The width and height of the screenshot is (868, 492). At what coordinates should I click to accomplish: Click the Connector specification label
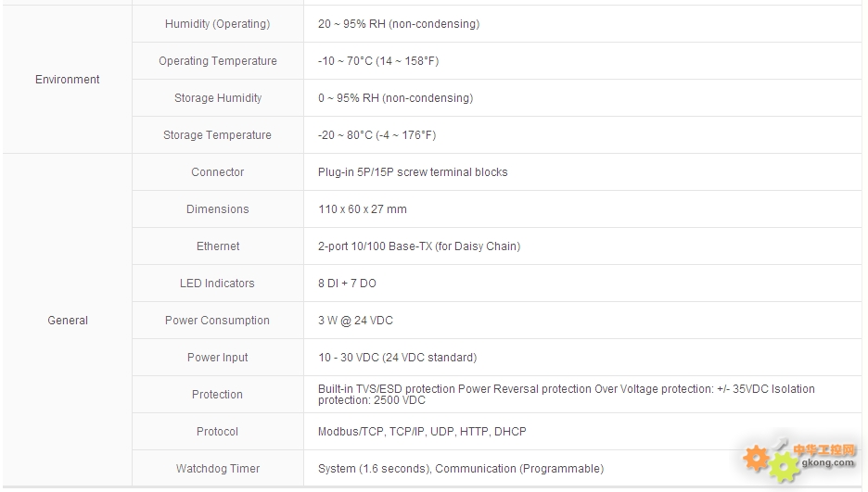[218, 172]
